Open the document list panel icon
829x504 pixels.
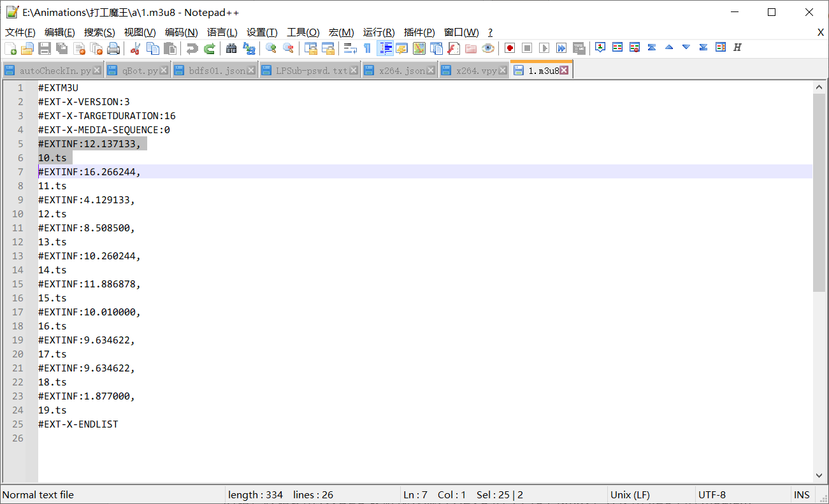pos(436,48)
